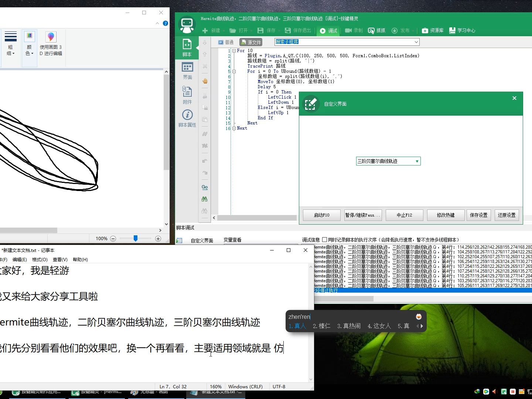Open the 三阶贝塞尔曲线轨迹 combo box

click(388, 161)
